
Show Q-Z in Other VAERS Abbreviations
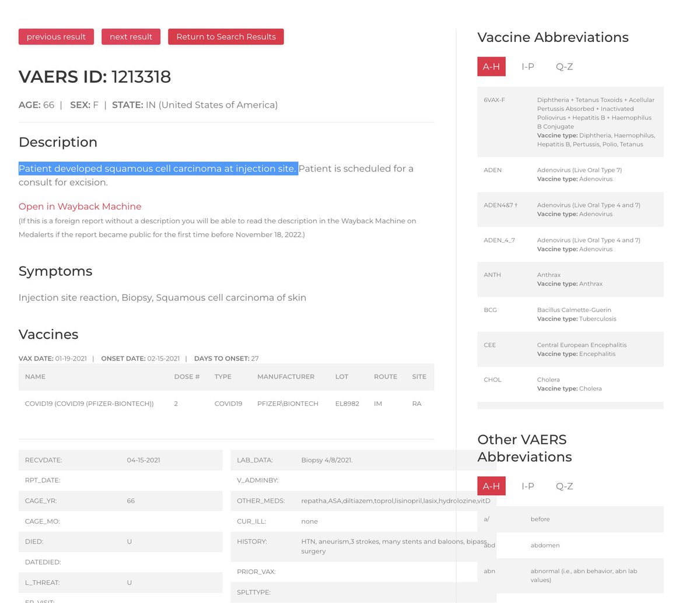point(564,486)
